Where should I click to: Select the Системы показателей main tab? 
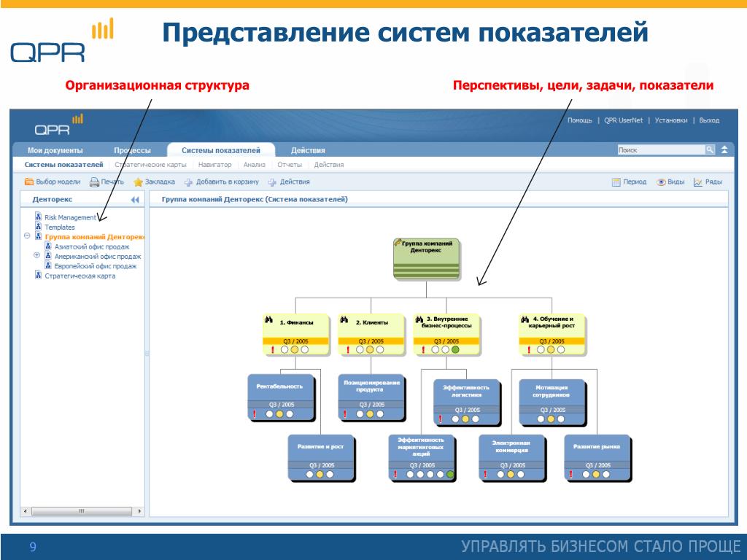(x=221, y=150)
